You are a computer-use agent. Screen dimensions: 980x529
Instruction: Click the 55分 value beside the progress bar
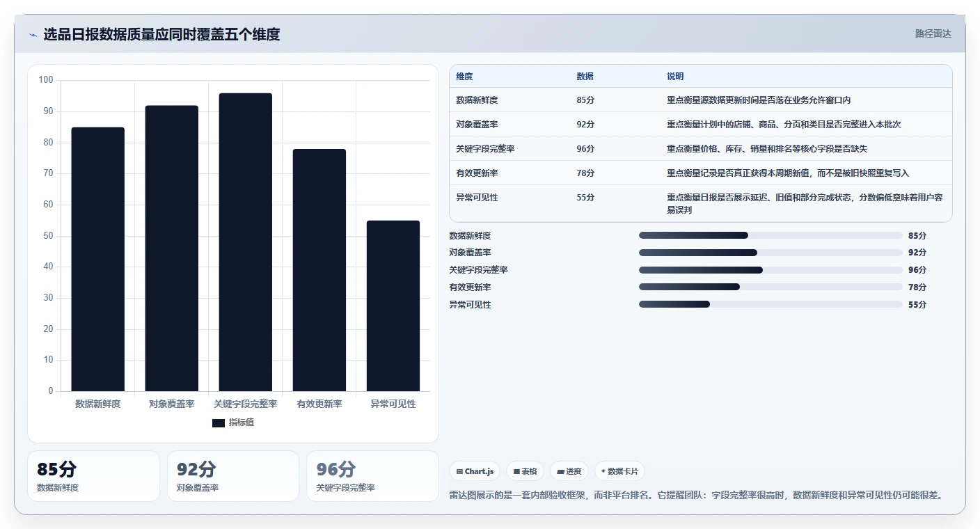[x=917, y=304]
